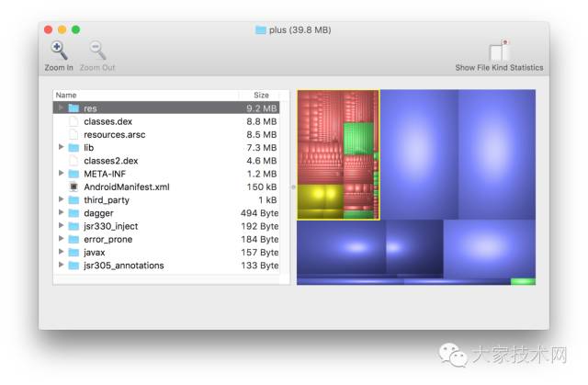Click the dagger folder icon
Viewport: 588px width, 385px height.
(x=73, y=213)
